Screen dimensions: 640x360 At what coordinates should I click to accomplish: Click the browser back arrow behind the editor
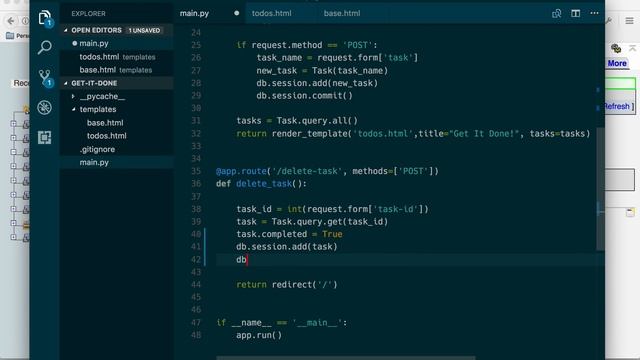[x=11, y=20]
